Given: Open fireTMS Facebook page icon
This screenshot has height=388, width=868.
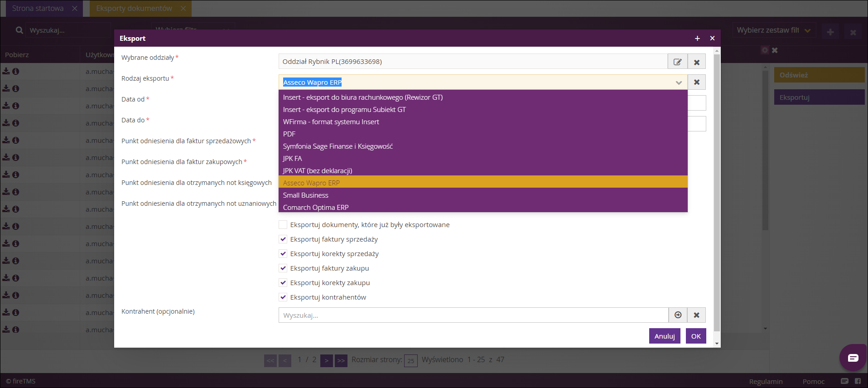Looking at the screenshot, I should pos(858,381).
